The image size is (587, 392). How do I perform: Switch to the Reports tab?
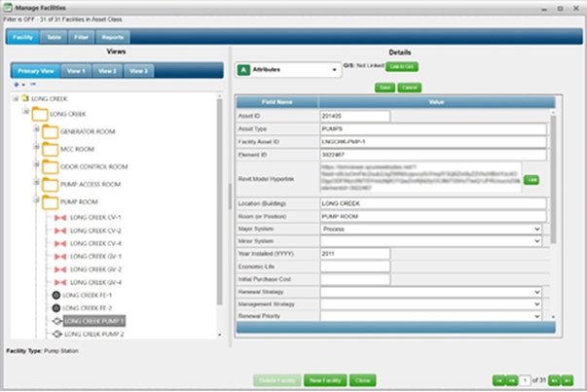tap(113, 37)
